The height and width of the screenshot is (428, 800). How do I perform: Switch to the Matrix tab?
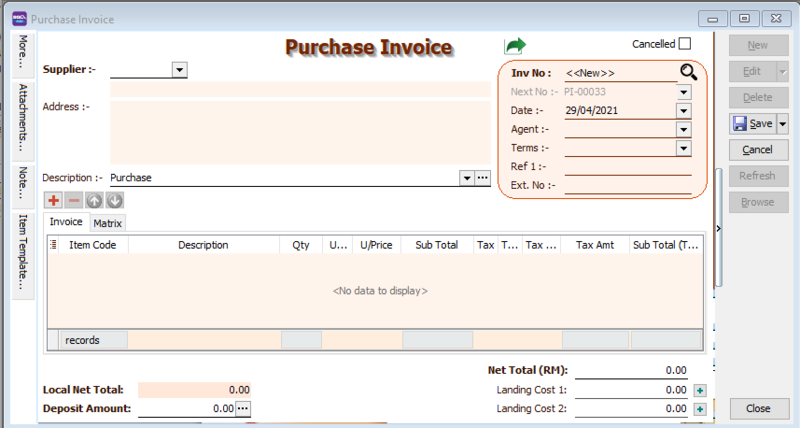tap(108, 223)
